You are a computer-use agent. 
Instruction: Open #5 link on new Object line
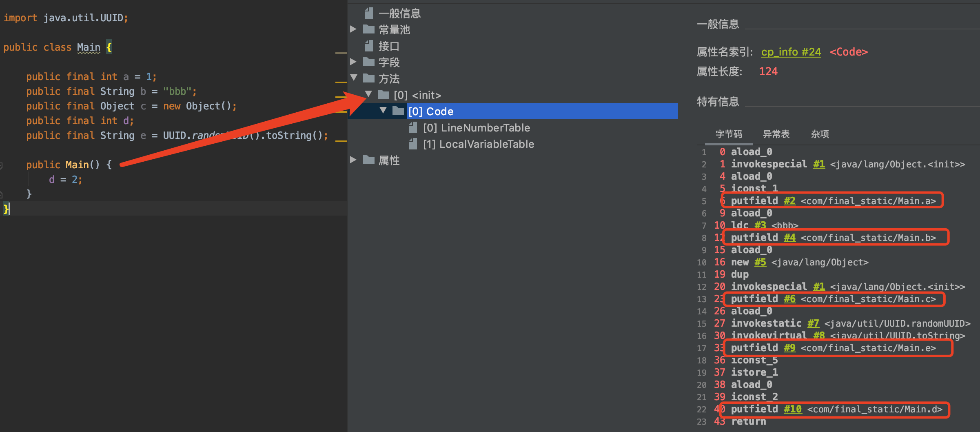(x=760, y=262)
